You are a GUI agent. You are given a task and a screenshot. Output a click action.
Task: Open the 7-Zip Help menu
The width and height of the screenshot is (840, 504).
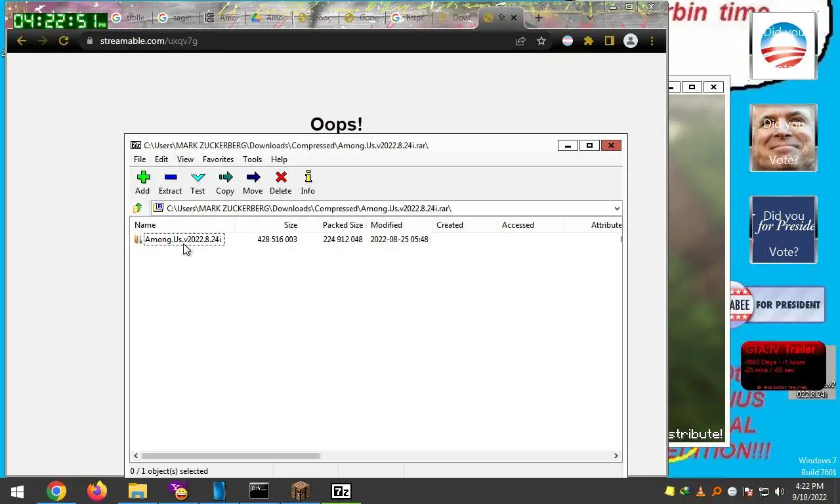[x=279, y=159]
